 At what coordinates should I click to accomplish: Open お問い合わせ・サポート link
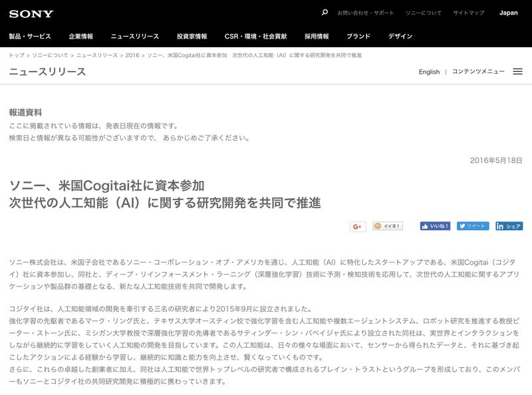(365, 13)
